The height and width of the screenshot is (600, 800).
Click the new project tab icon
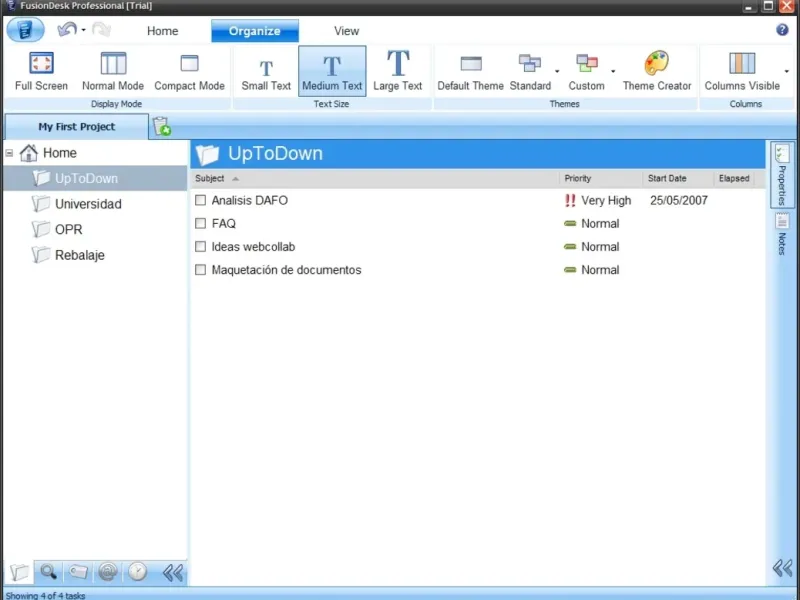coord(162,127)
